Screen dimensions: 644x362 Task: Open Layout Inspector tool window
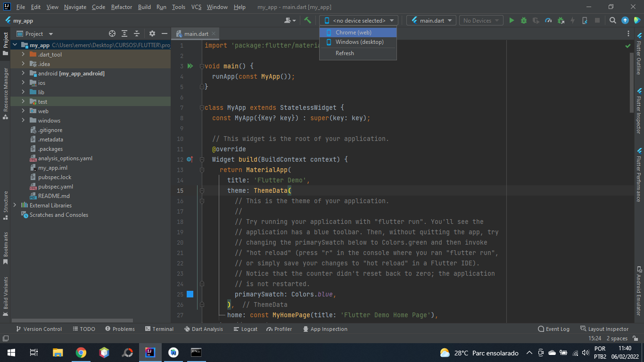tap(604, 329)
